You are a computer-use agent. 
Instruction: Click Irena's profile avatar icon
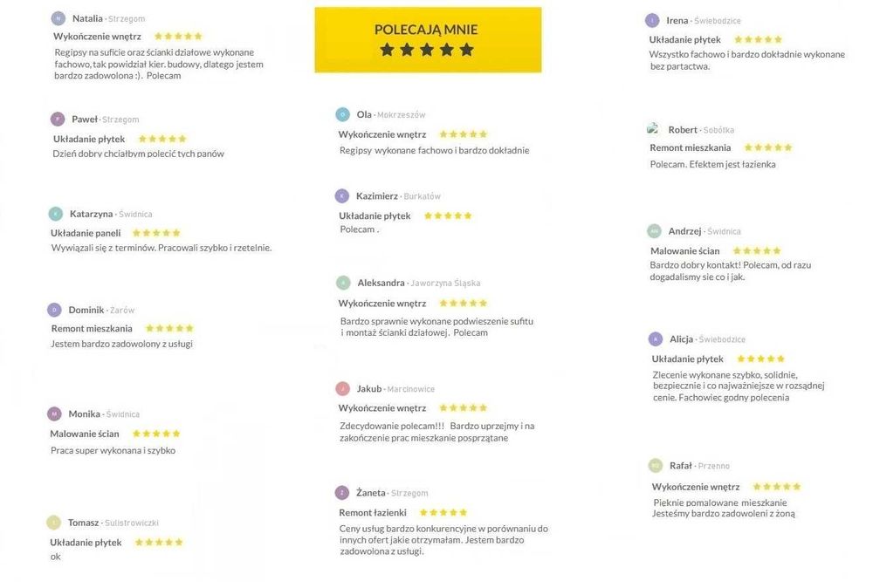pyautogui.click(x=652, y=20)
